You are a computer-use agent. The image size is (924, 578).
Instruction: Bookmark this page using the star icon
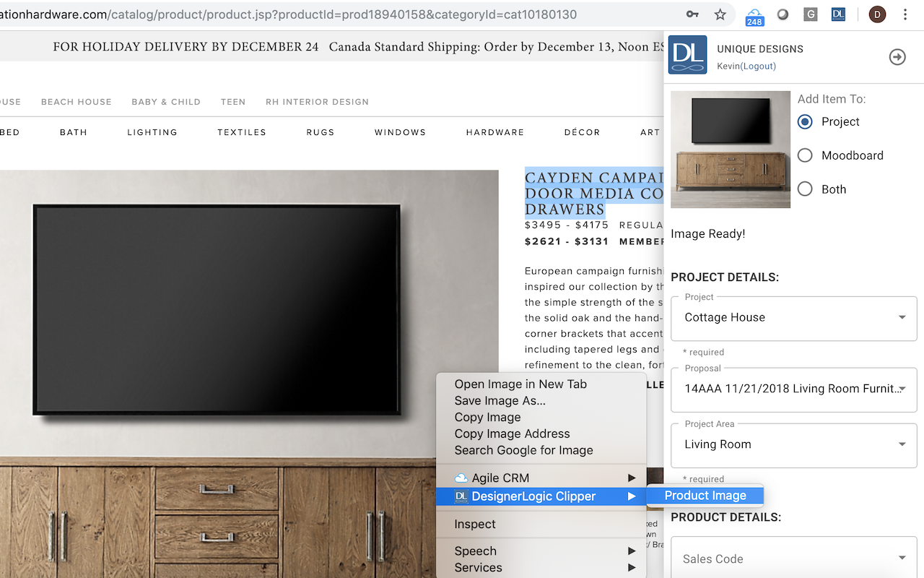[x=718, y=13]
